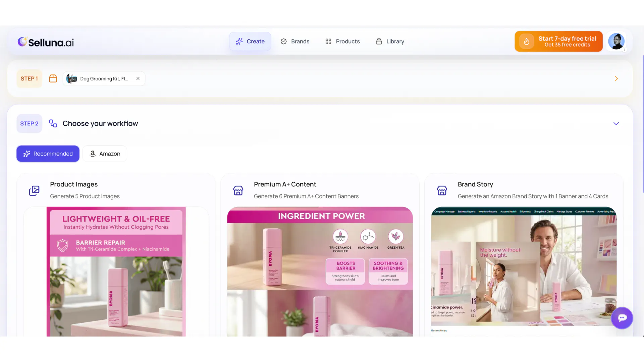This screenshot has height=362, width=644.
Task: Click the flame icon on trial button
Action: [x=527, y=42]
